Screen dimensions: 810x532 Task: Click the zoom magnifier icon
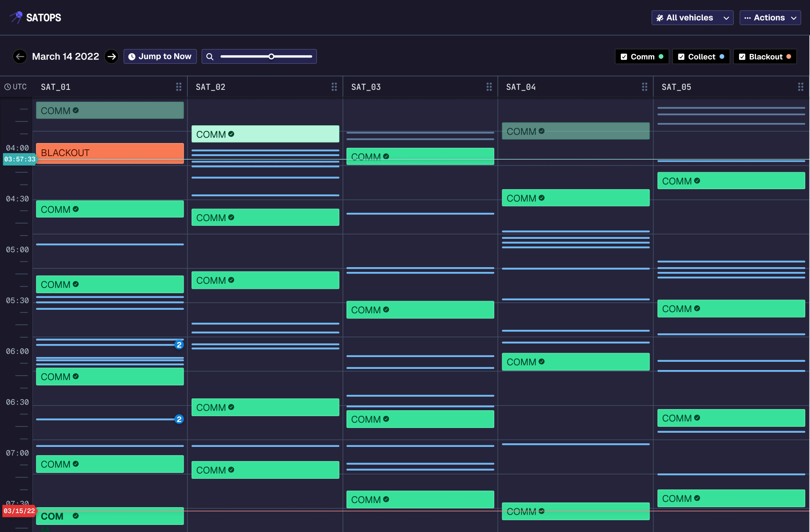coord(210,57)
